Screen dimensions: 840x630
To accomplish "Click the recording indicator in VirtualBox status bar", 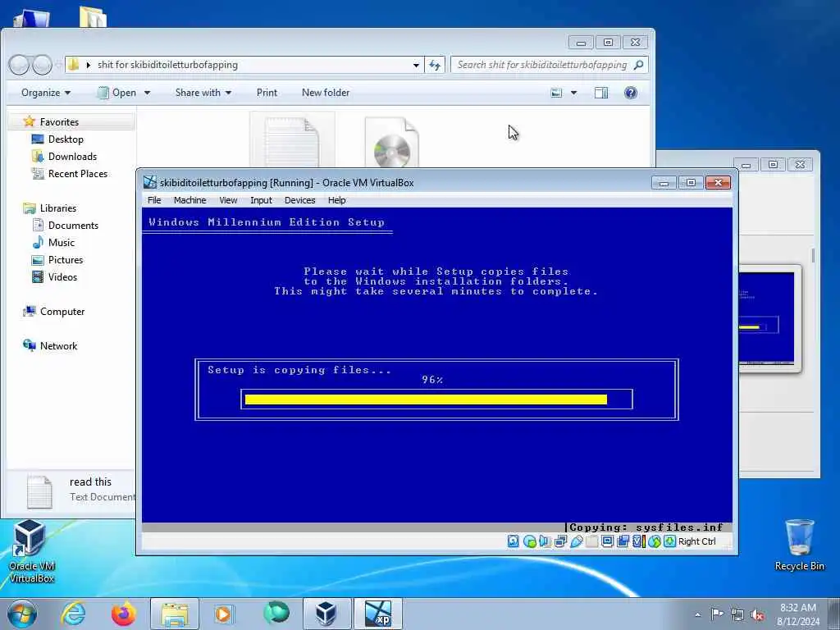I will pos(623,541).
